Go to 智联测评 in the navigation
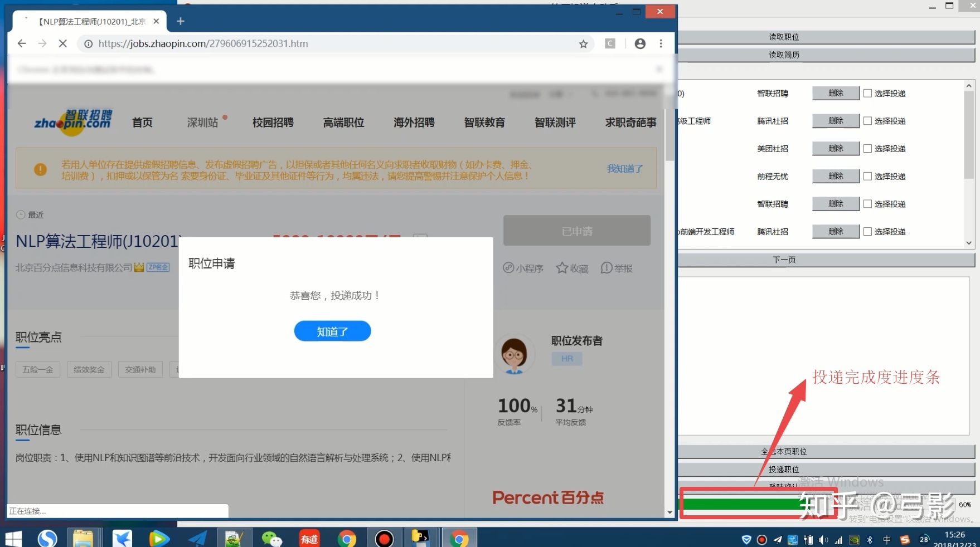This screenshot has height=547, width=980. [x=555, y=122]
